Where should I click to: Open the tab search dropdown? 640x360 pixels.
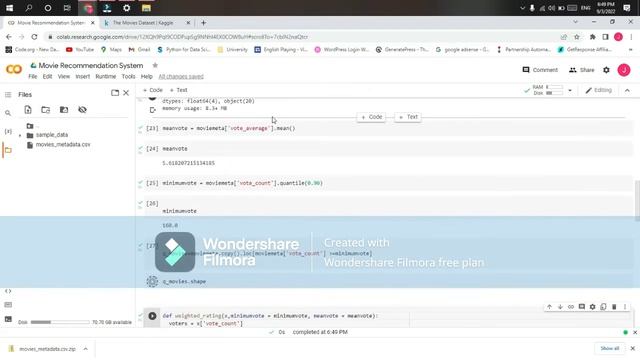575,22
